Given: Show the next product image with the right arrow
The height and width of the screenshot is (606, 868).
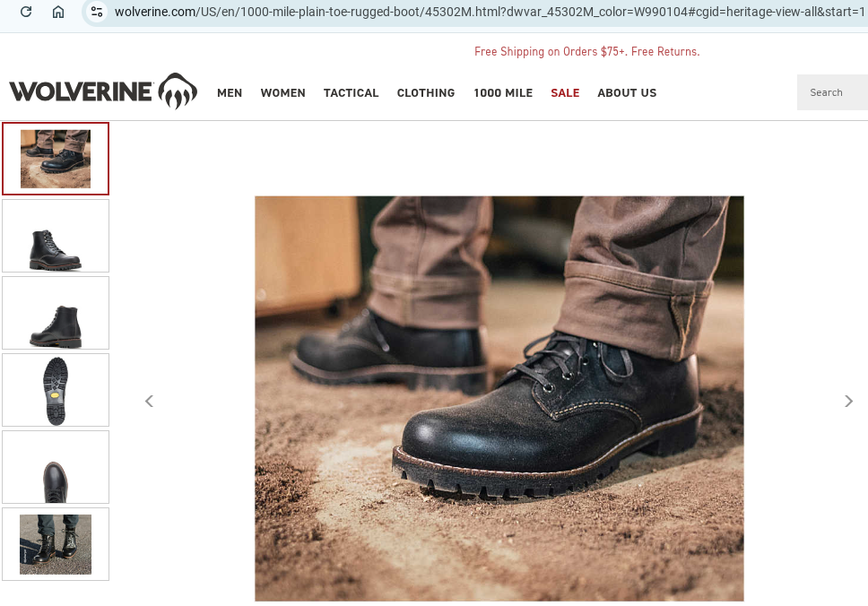Looking at the screenshot, I should coord(848,402).
